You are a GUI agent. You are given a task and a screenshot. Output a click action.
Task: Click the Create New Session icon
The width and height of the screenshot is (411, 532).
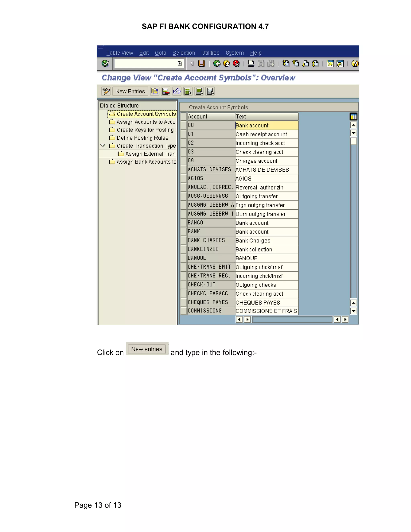(330, 64)
